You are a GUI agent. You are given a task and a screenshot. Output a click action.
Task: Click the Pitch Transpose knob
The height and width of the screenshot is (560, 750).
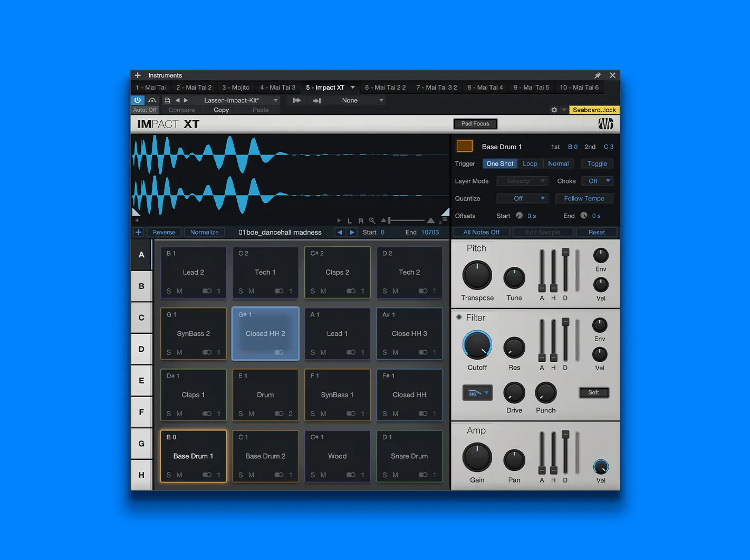(477, 275)
